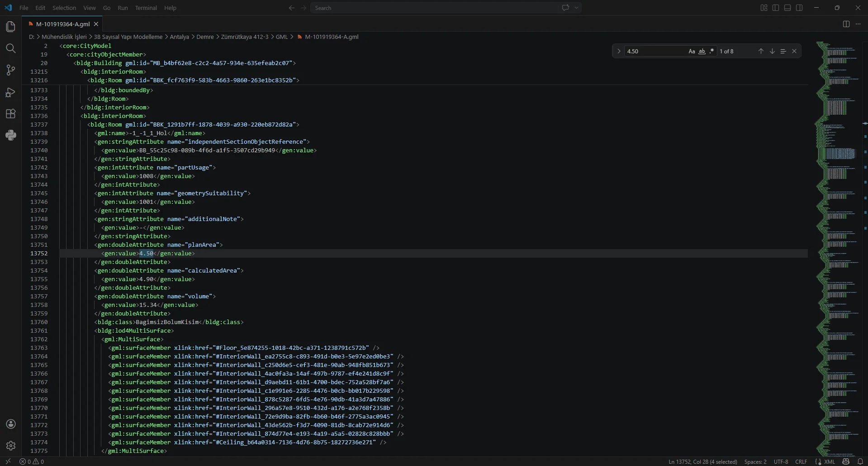Open the Python sidebar panel

(x=11, y=135)
